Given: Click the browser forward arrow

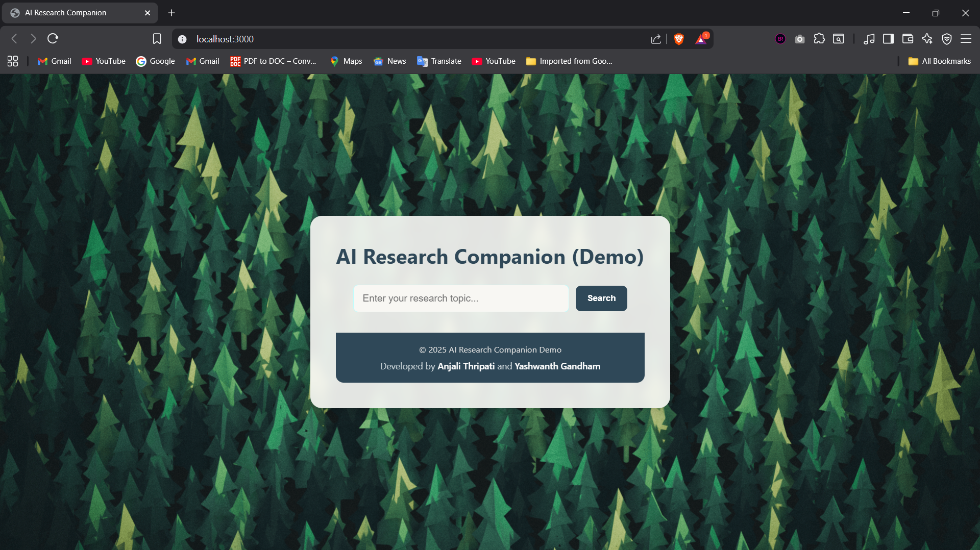Looking at the screenshot, I should coord(33,39).
